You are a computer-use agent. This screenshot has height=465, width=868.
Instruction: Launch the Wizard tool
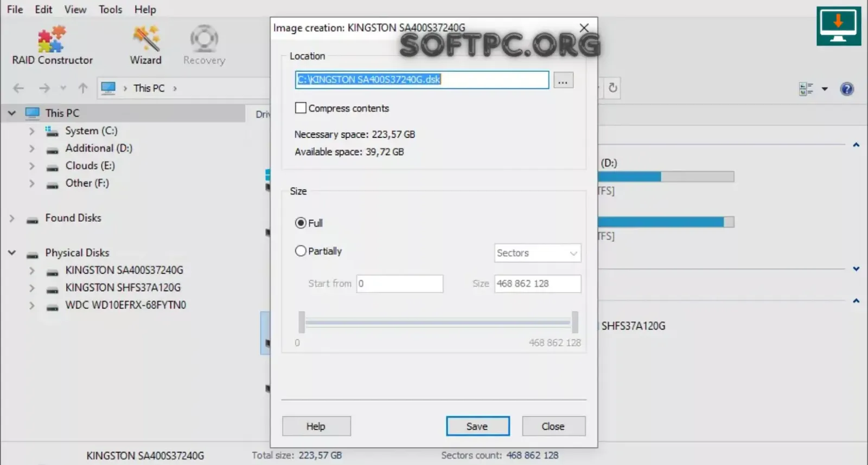145,45
